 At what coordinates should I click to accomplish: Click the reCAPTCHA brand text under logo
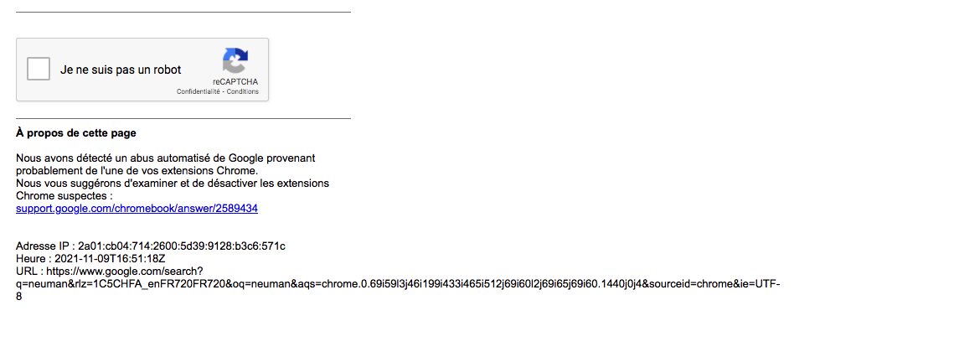tap(235, 81)
